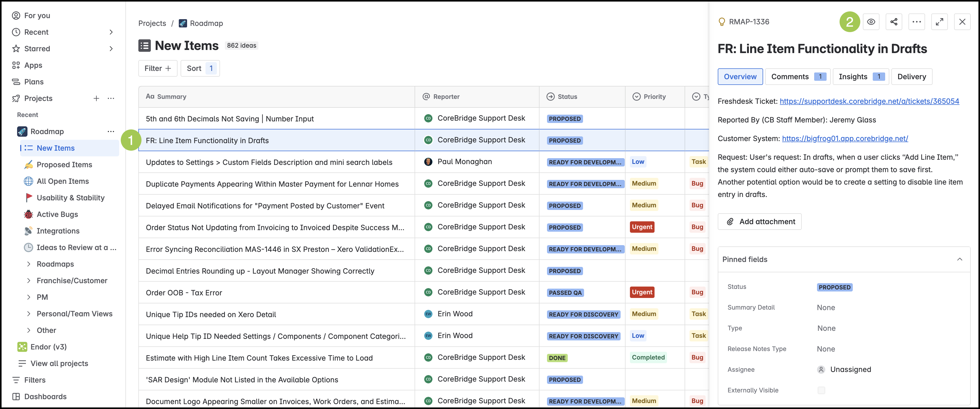
Task: Expand the Franchise/Customer folder
Action: (29, 281)
